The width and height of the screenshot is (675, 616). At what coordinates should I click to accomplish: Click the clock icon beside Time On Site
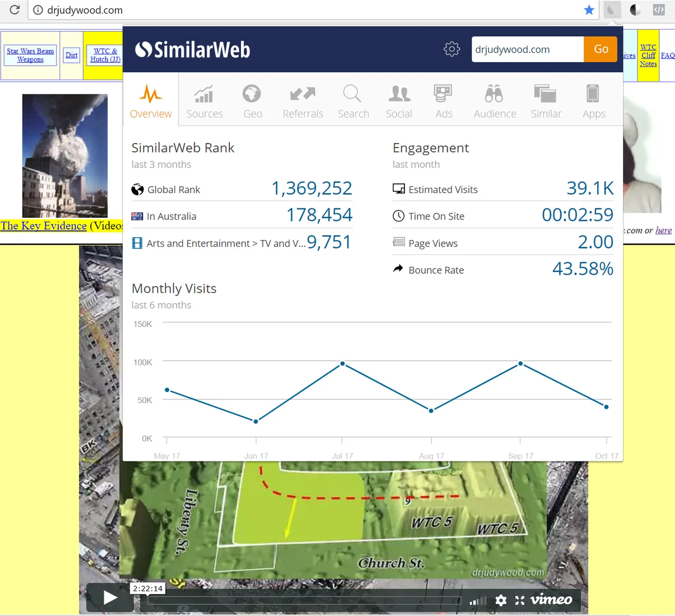pyautogui.click(x=399, y=216)
